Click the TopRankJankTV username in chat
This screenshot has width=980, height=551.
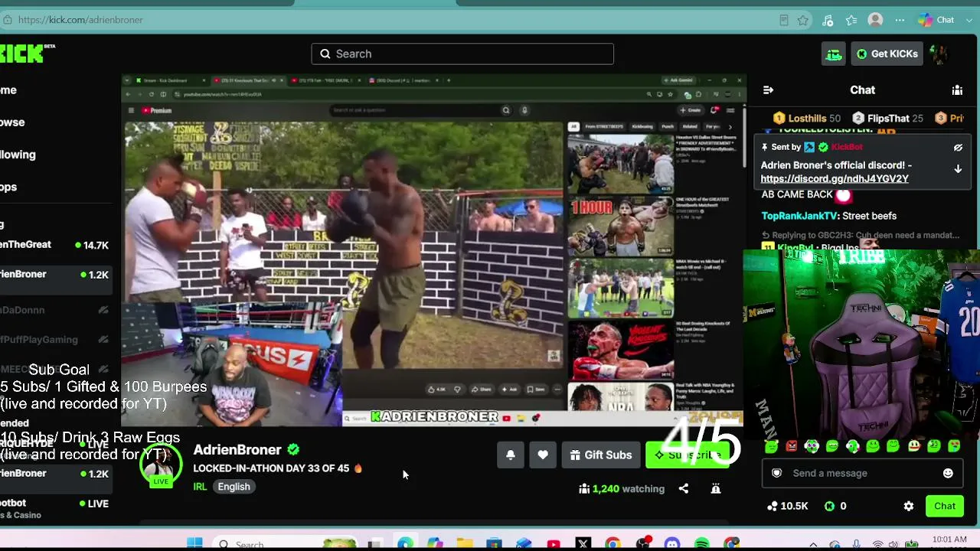(799, 216)
